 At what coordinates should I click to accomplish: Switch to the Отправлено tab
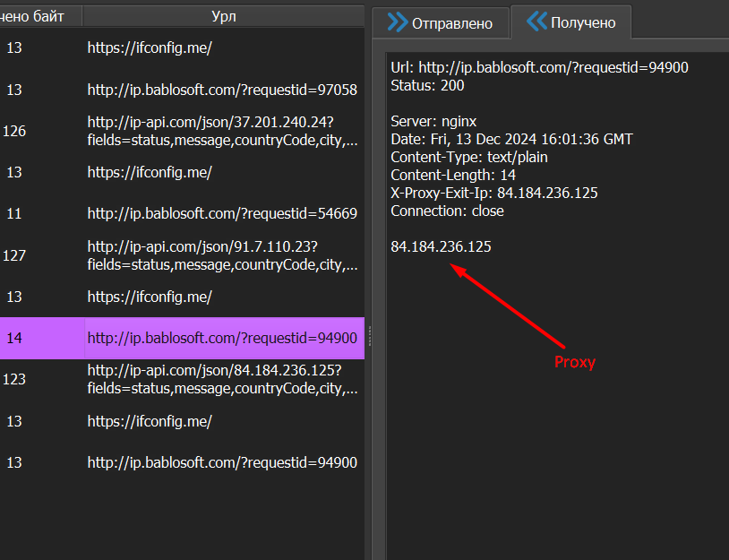[x=451, y=22]
